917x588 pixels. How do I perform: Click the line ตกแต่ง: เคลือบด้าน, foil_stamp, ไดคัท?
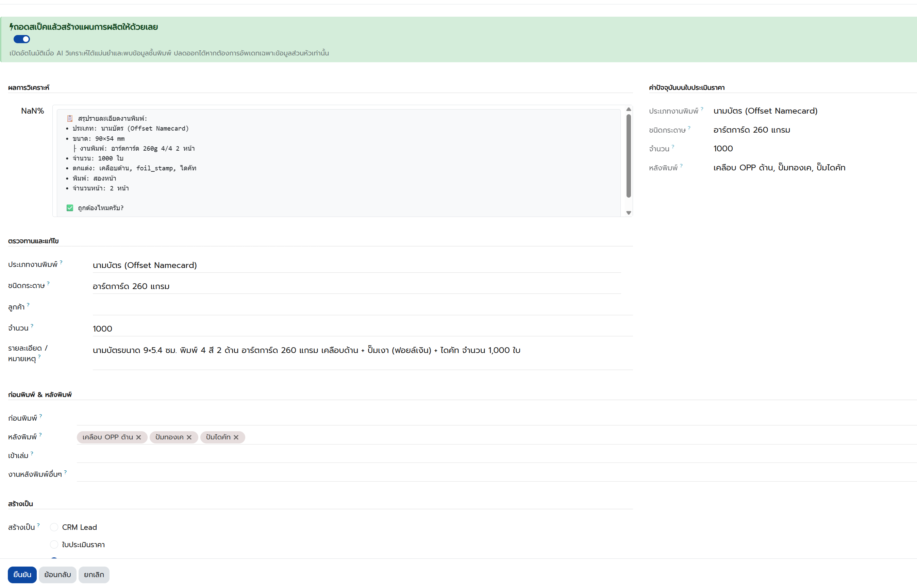point(134,168)
